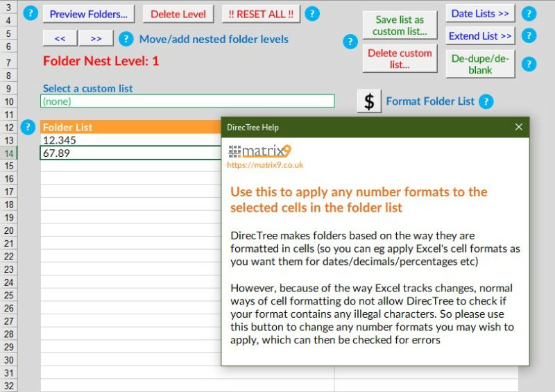Image resolution: width=555 pixels, height=392 pixels.
Task: Open the custom list selector showing (none)
Action: pyautogui.click(x=187, y=101)
